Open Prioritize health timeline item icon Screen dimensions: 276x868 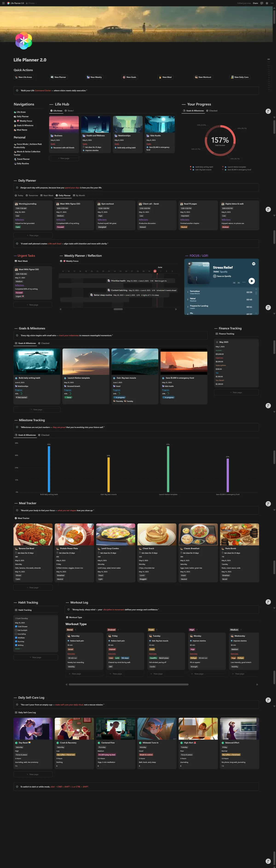[x=109, y=281]
